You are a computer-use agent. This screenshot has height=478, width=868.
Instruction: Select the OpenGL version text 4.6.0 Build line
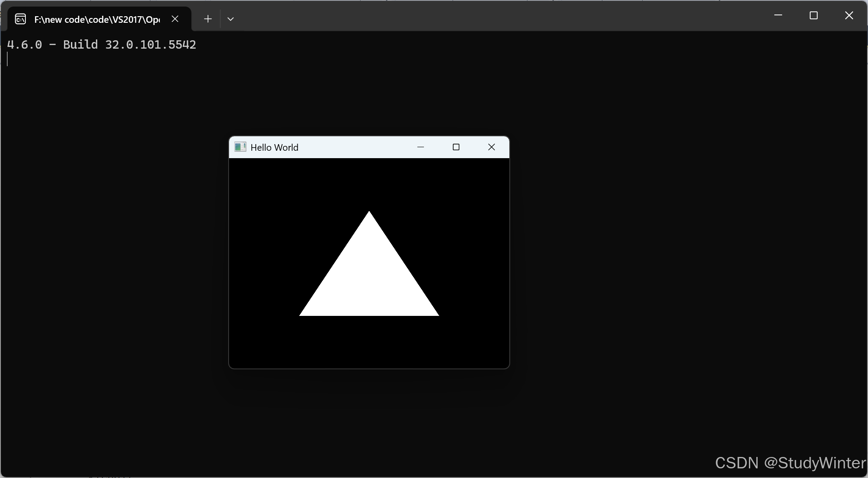pyautogui.click(x=102, y=44)
